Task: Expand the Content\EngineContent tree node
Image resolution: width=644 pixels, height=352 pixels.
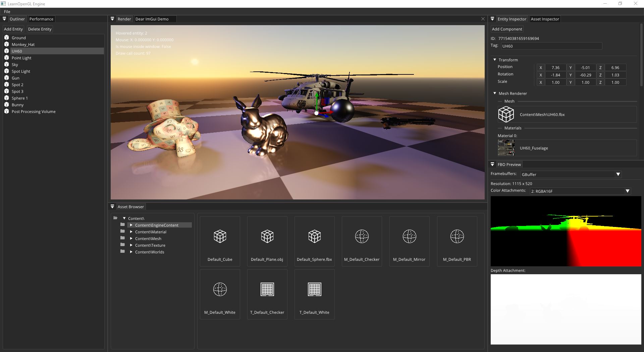Action: (131, 225)
